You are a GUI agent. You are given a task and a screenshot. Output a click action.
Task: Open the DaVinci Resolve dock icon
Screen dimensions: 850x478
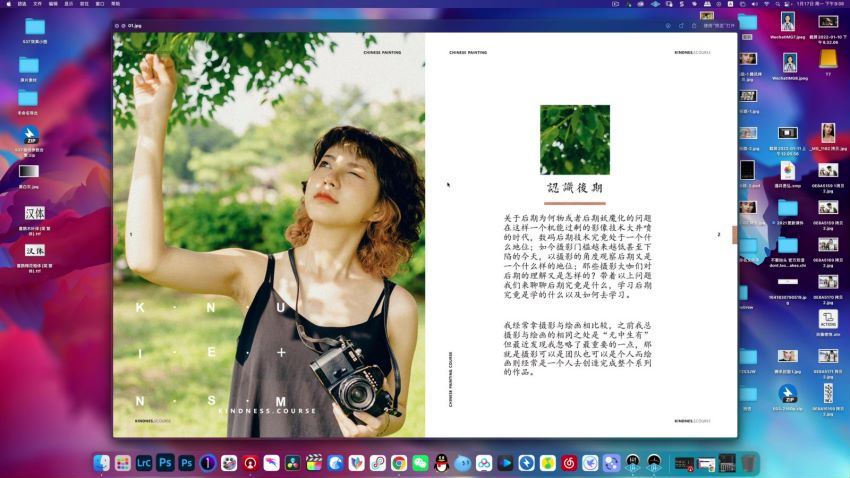[293, 463]
